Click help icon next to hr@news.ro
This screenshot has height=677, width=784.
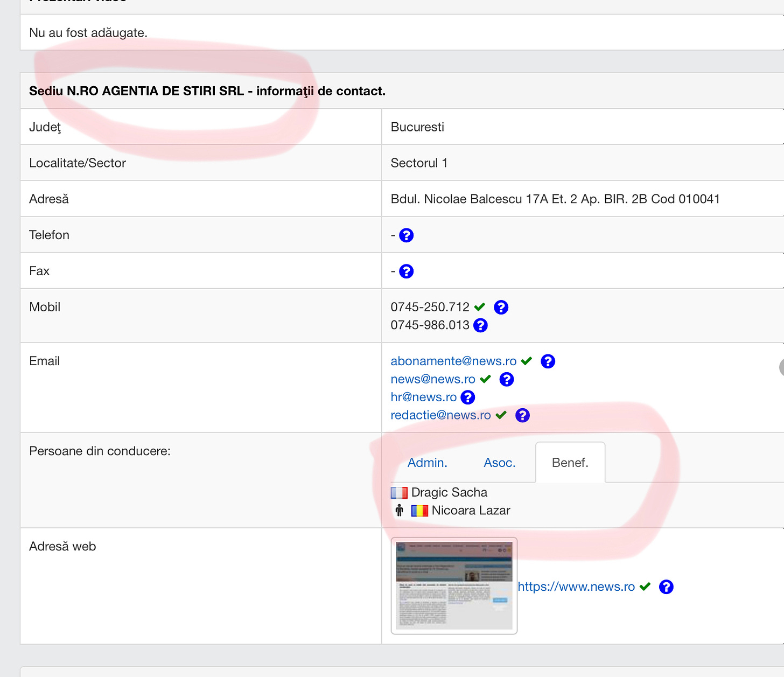pyautogui.click(x=468, y=397)
